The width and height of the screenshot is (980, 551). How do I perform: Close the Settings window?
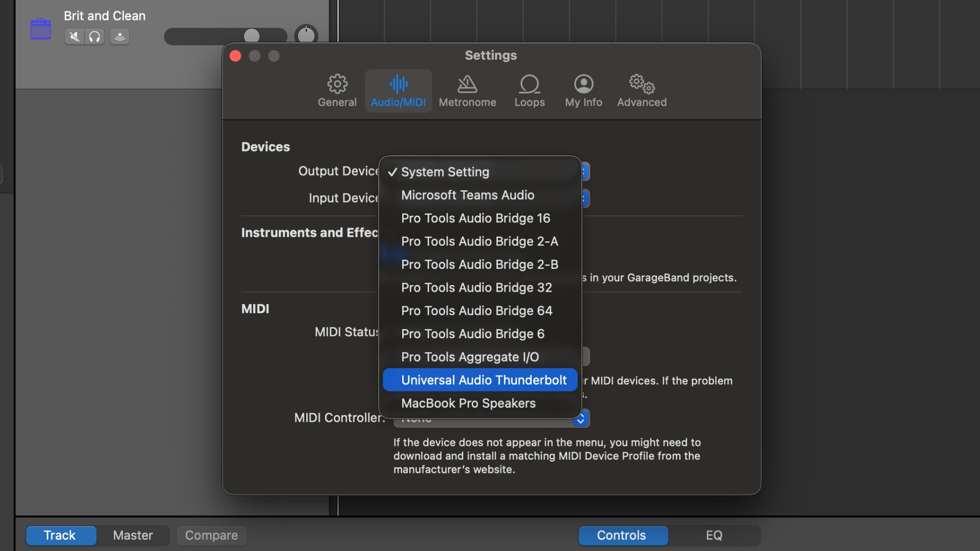tap(235, 56)
